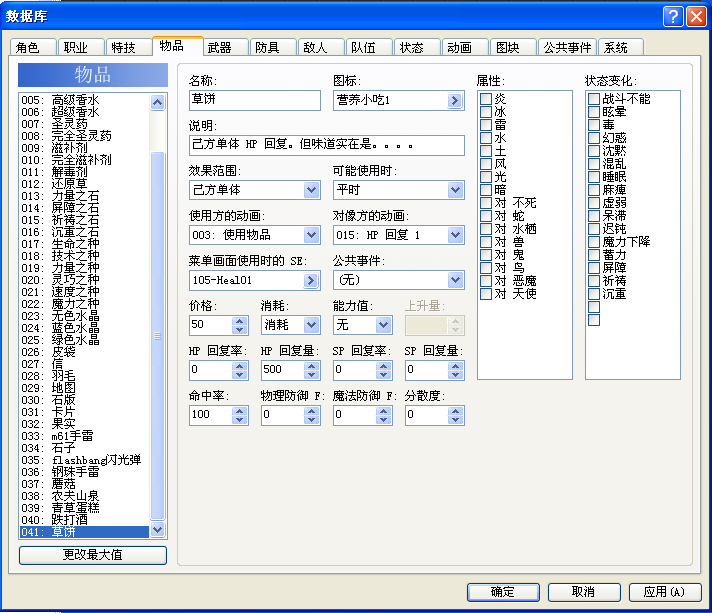
Task: Select item 039: 青草蛋糕
Action: [84, 508]
